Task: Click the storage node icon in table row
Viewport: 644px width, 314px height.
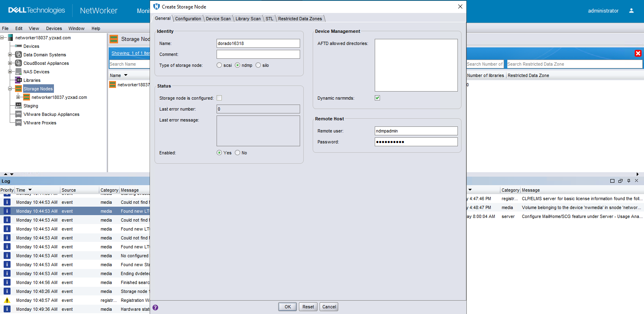Action: 113,84
